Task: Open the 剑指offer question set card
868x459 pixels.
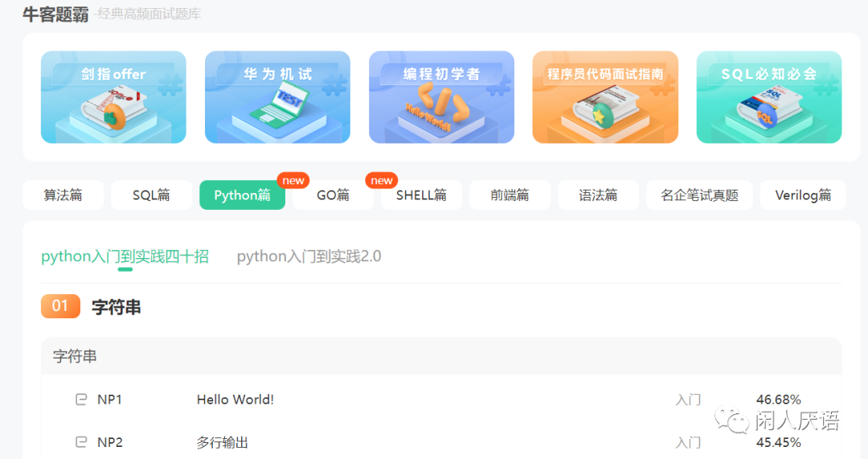Action: tap(113, 97)
